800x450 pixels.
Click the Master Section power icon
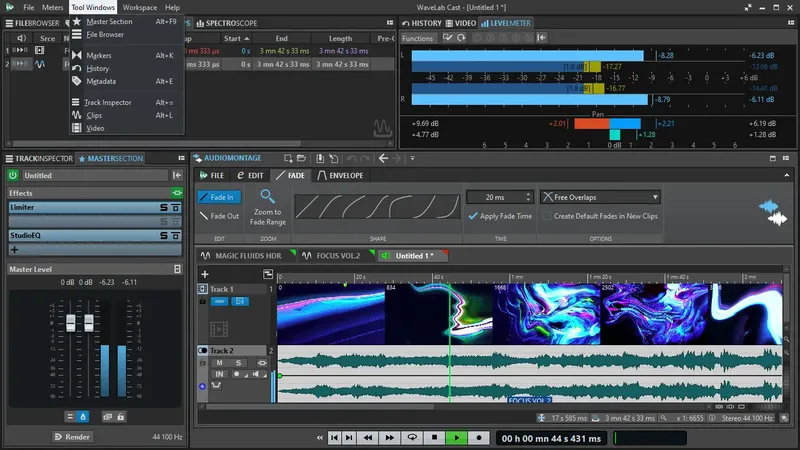tap(14, 175)
